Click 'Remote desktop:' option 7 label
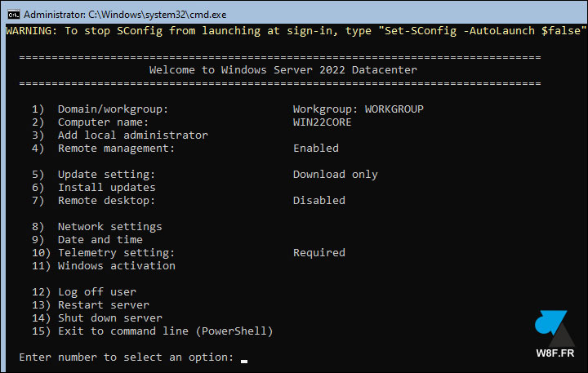The width and height of the screenshot is (588, 373). (x=106, y=201)
